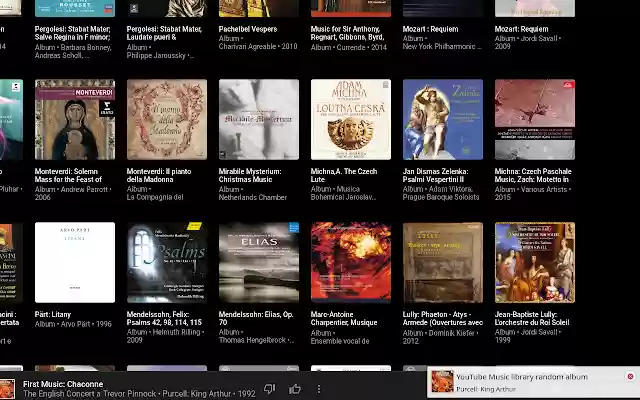
Task: Click 'Philippe Jaroussky' artist text
Action: tap(156, 56)
